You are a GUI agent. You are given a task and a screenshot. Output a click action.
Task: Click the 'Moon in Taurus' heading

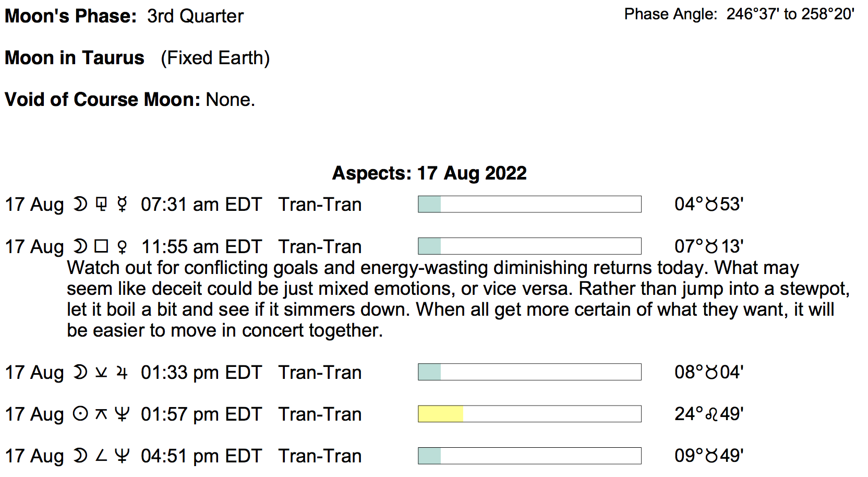(x=75, y=57)
